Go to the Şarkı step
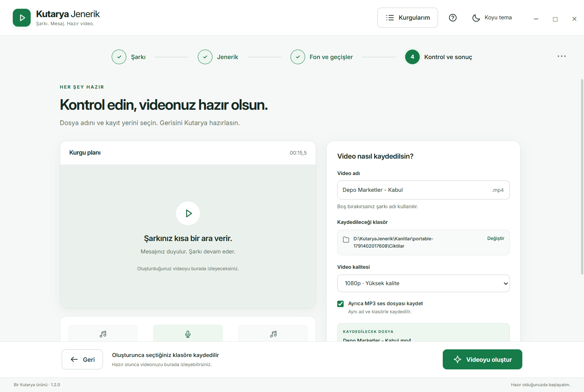This screenshot has height=392, width=584. click(x=129, y=57)
